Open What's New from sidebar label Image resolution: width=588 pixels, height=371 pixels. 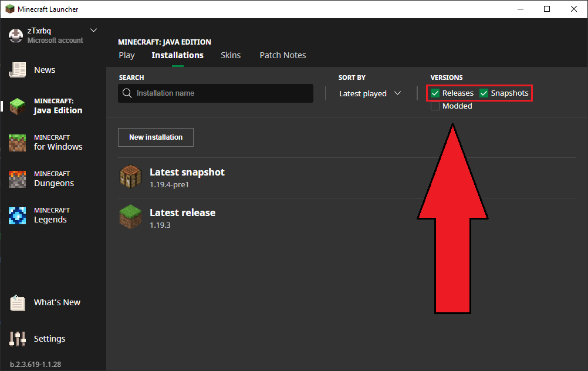(57, 302)
